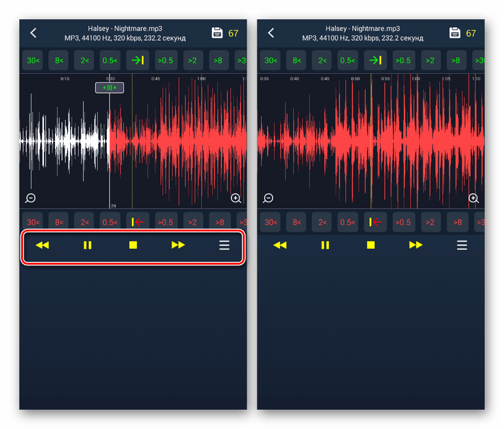Stop playback with the square icon
Image resolution: width=504 pixels, height=429 pixels.
(x=132, y=245)
